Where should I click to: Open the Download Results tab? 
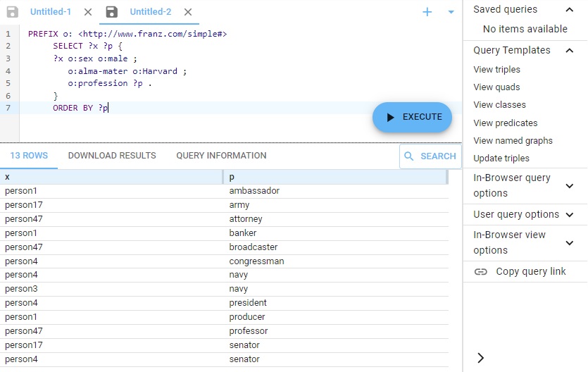[112, 156]
